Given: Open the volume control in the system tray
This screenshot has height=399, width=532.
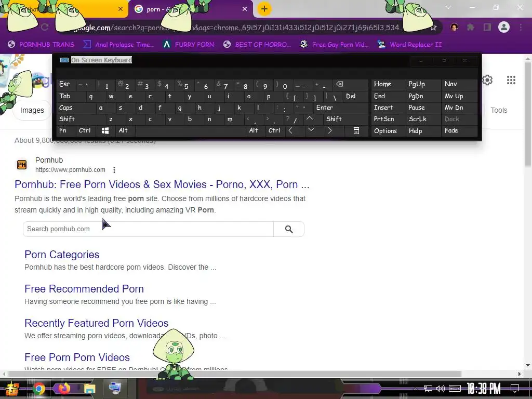Looking at the screenshot, I should pyautogui.click(x=441, y=389).
